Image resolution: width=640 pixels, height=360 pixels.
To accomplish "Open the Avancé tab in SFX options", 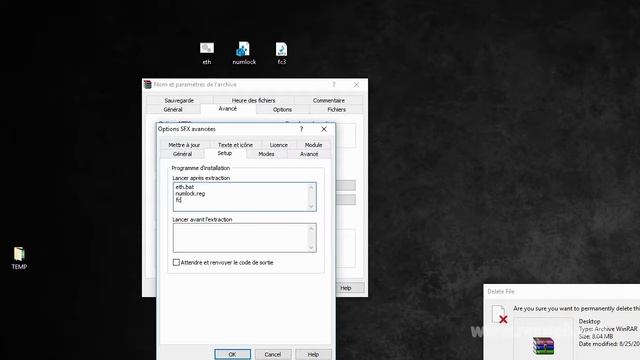I will [x=309, y=154].
